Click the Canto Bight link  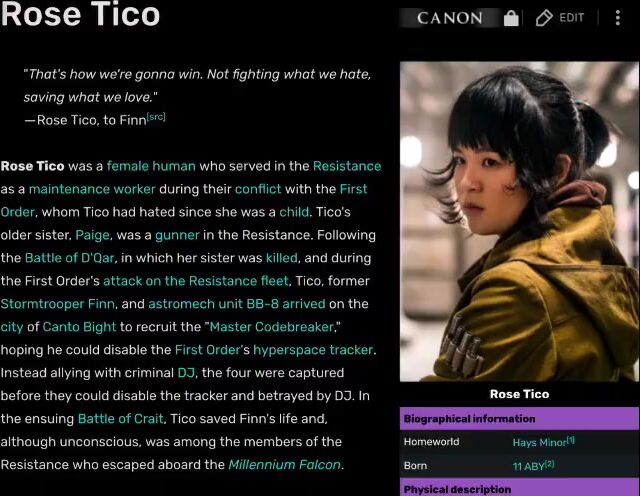(x=80, y=327)
